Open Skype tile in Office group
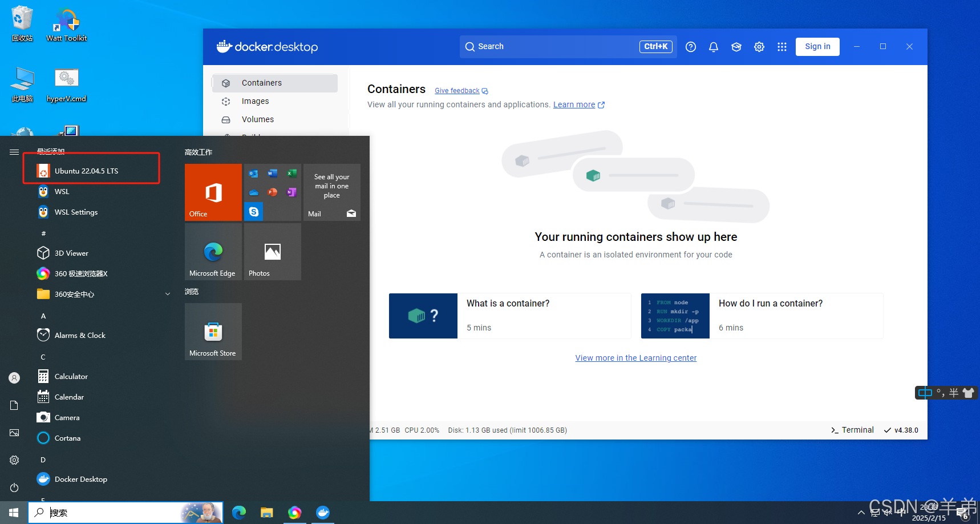Image resolution: width=980 pixels, height=524 pixels. point(254,212)
